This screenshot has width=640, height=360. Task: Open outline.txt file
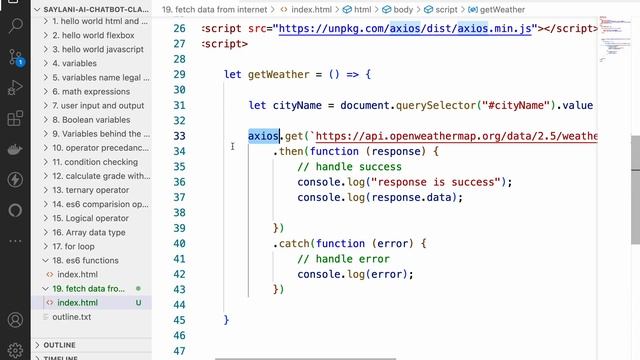pos(71,317)
